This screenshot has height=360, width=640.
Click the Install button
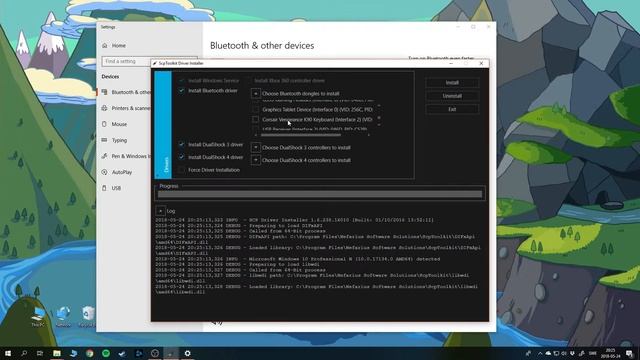452,83
